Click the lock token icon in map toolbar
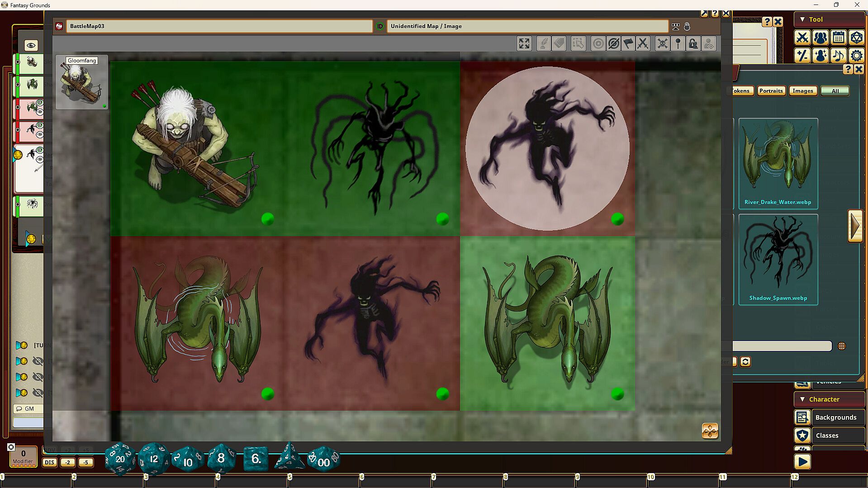This screenshot has height=488, width=868. 693,44
